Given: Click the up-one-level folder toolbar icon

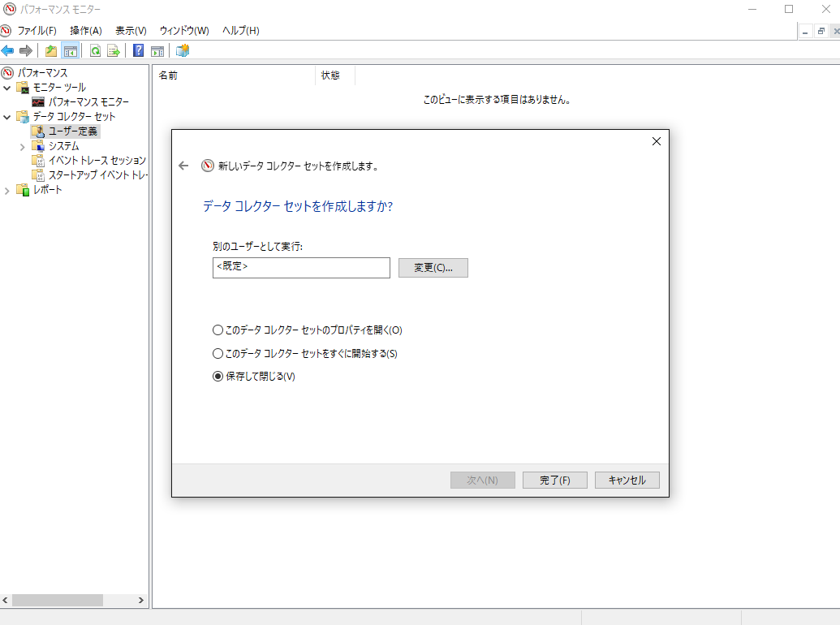Looking at the screenshot, I should pos(51,51).
